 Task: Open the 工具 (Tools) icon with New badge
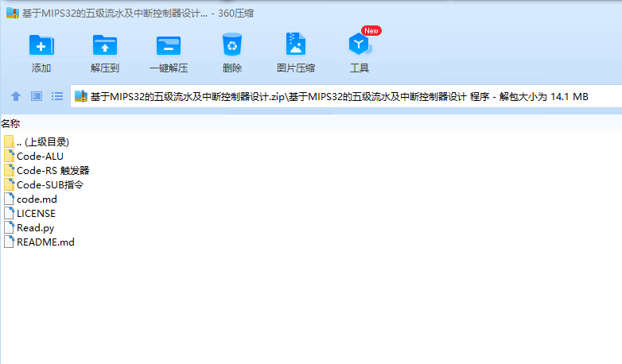coord(360,44)
